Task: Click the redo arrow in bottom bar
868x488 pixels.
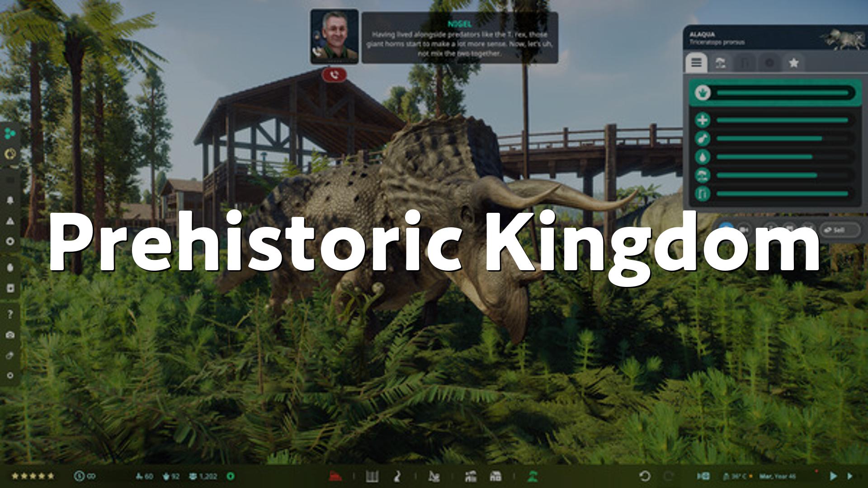Action: pos(669,476)
